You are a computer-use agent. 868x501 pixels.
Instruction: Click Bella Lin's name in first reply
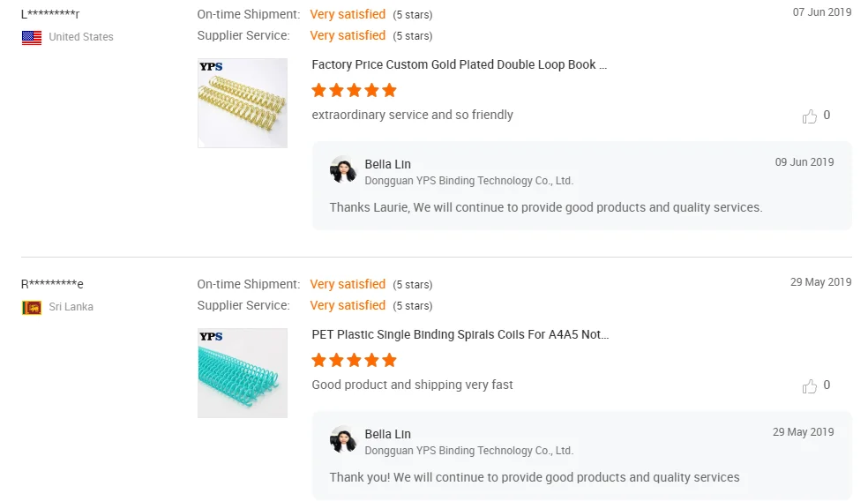387,164
